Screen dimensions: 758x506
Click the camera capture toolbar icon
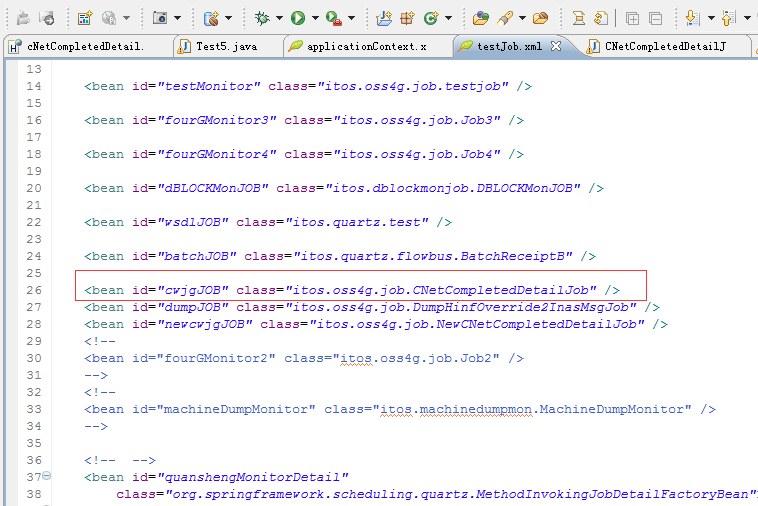160,18
